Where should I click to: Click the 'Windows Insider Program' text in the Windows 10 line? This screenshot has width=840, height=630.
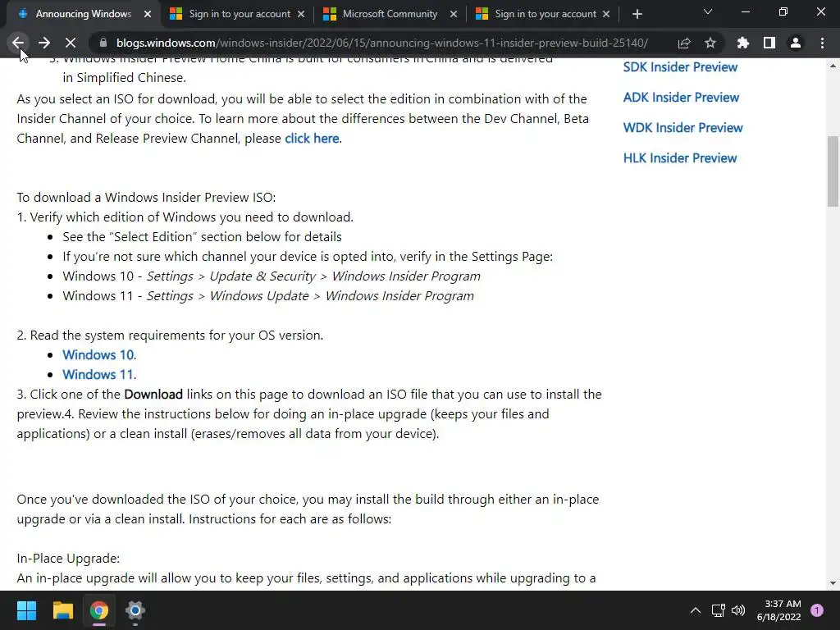click(x=406, y=276)
